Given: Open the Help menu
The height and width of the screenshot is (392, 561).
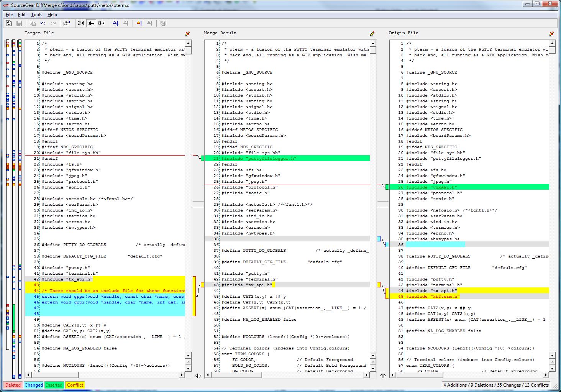Looking at the screenshot, I should pos(52,15).
